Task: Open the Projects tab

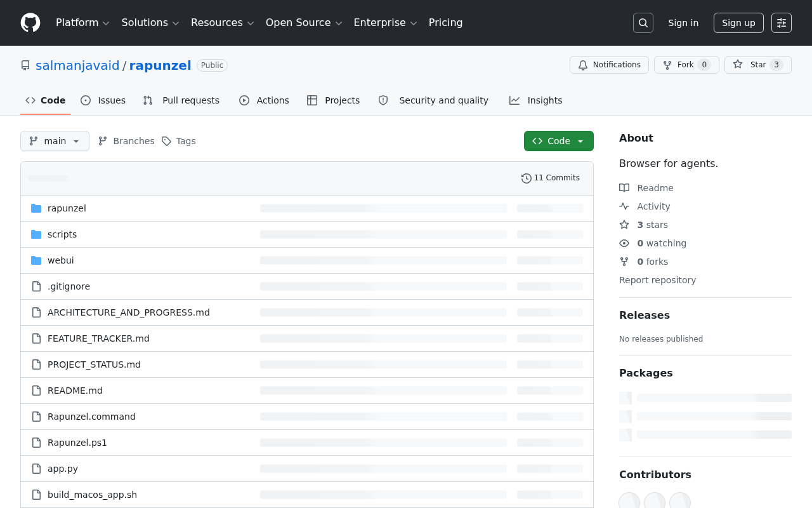Action: click(334, 100)
